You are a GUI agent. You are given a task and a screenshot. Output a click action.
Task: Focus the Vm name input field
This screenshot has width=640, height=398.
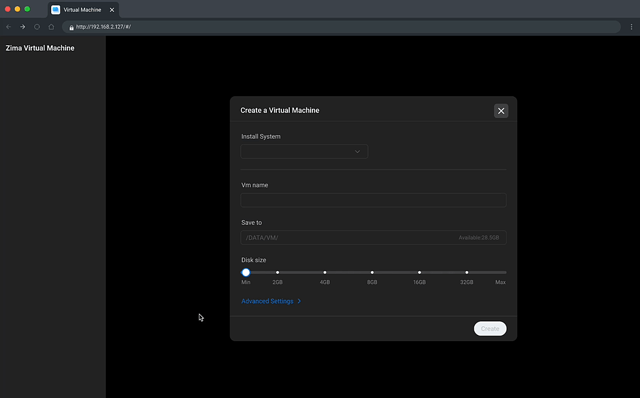[373, 200]
